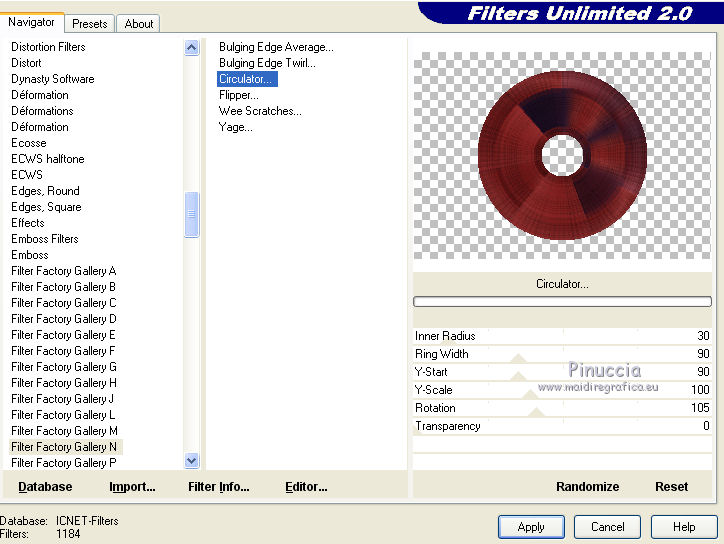Select the Effects category
The image size is (724, 544).
(28, 223)
